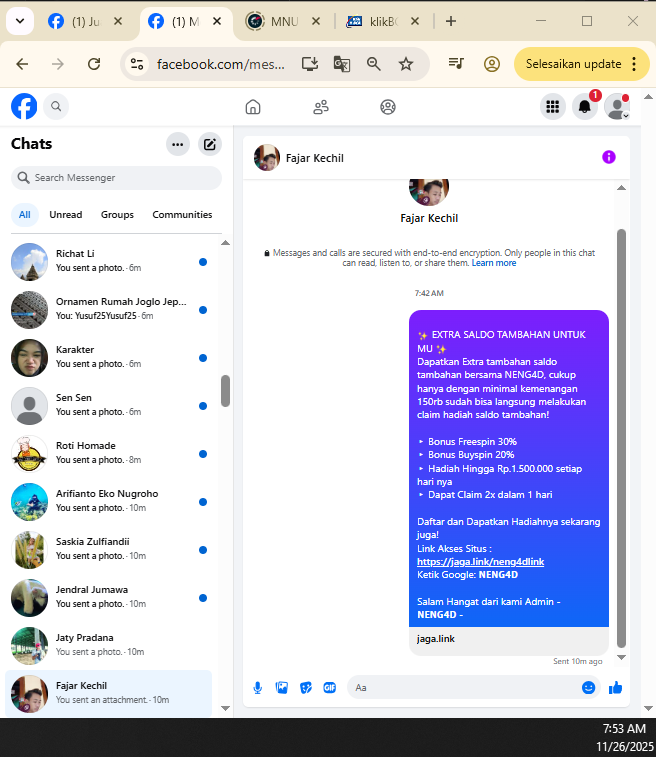Open the Friends icon in top navigation
Screen dimensions: 656x757
(321, 107)
